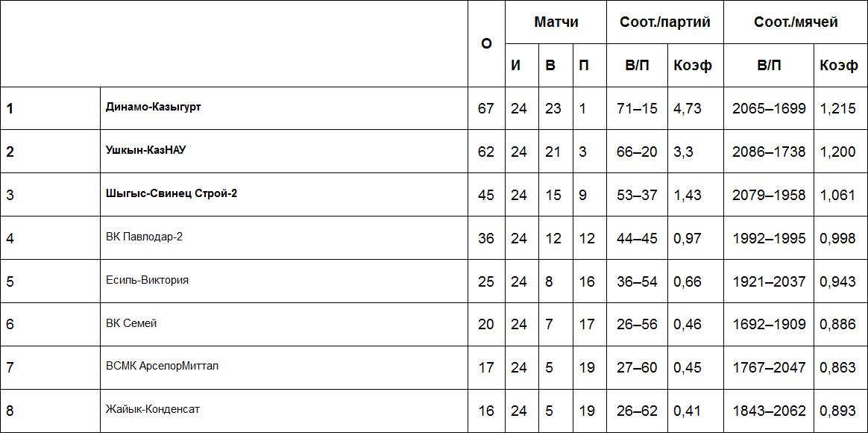Click set ratio cell 71–15

pyautogui.click(x=637, y=108)
